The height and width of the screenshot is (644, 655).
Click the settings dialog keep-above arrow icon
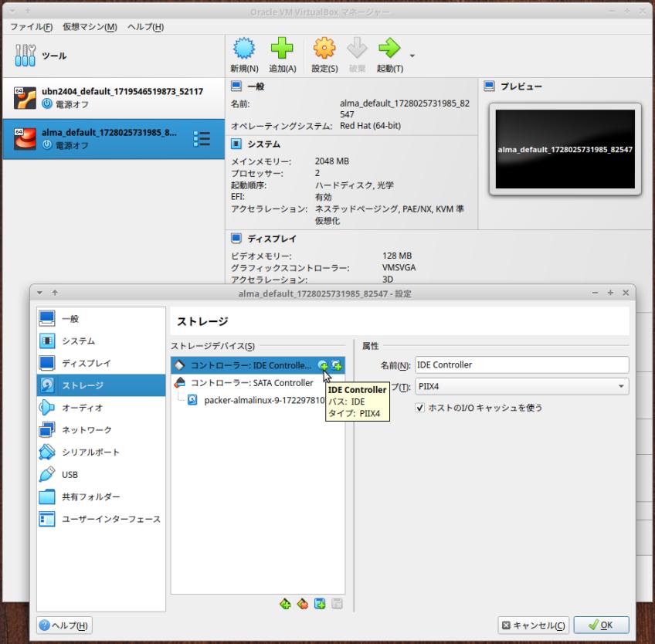55,293
